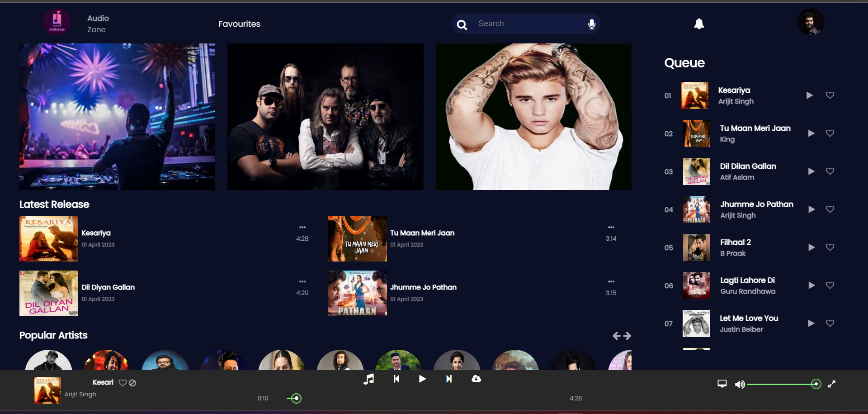Activate voice search with the microphone icon
This screenshot has height=414, width=868.
[591, 24]
